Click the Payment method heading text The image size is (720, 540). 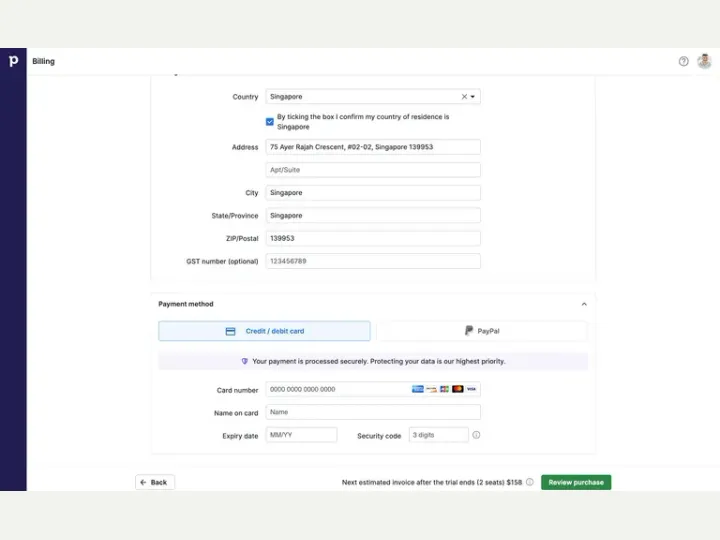(186, 304)
